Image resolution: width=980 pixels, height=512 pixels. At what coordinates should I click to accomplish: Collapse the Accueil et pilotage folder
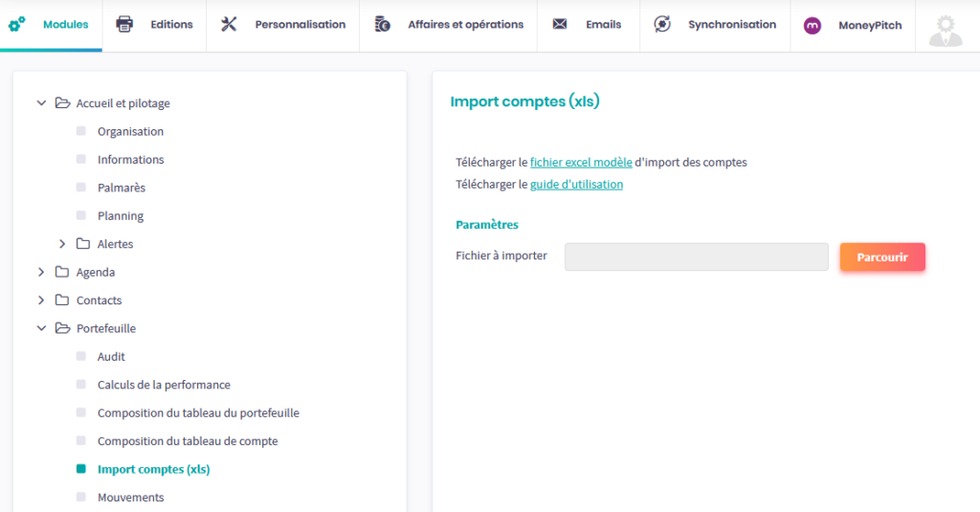pyautogui.click(x=41, y=103)
